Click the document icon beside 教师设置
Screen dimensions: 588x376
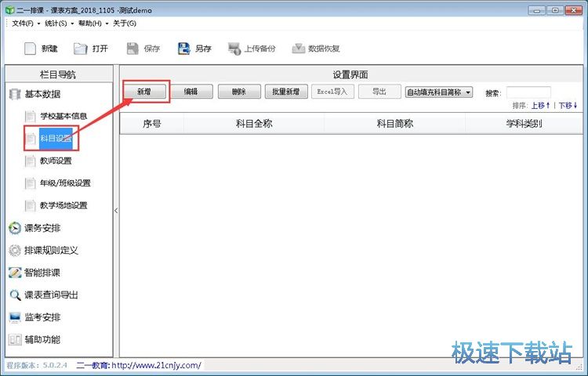pyautogui.click(x=30, y=161)
